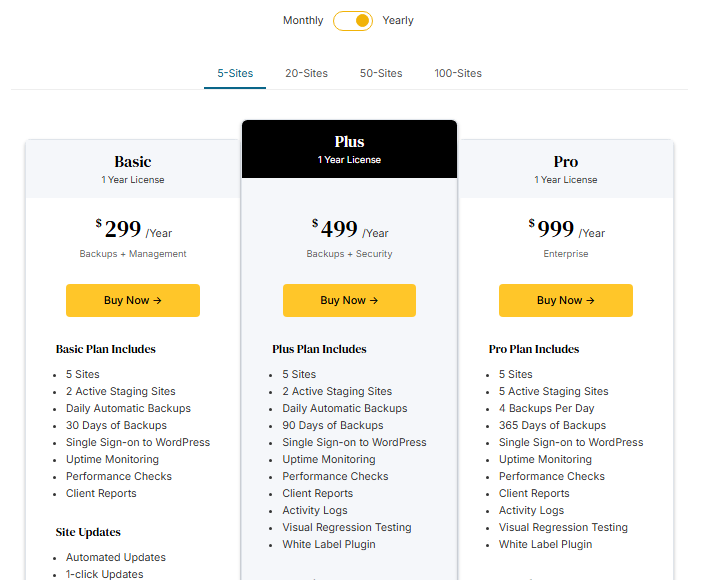Click the Basic plan title heading
Image resolution: width=712 pixels, height=580 pixels.
point(133,162)
